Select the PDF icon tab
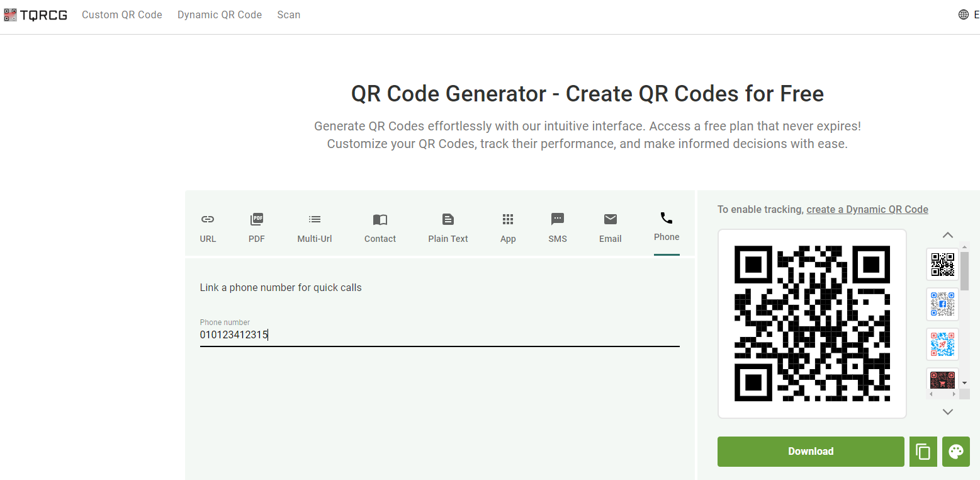The width and height of the screenshot is (980, 480). tap(257, 219)
